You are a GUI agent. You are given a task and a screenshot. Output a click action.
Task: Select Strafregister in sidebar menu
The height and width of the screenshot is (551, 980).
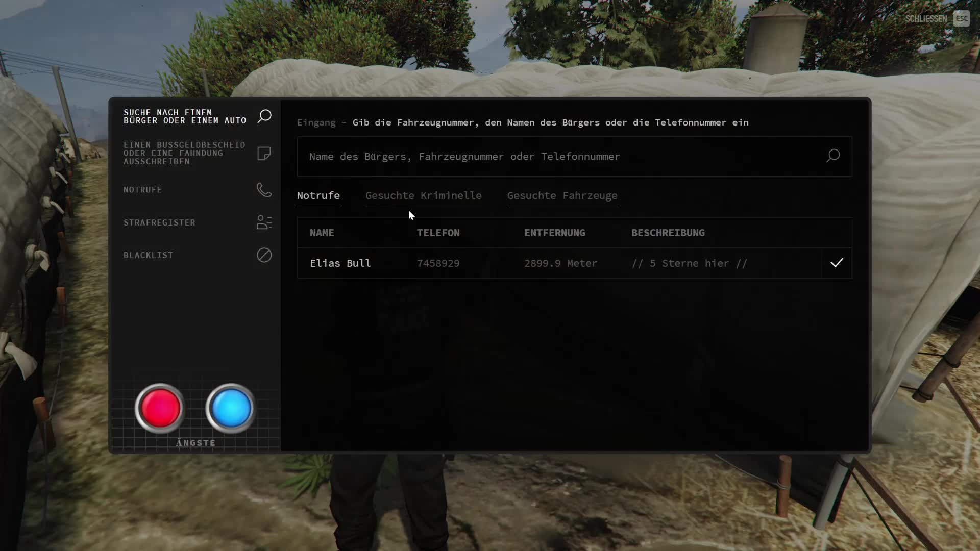159,222
